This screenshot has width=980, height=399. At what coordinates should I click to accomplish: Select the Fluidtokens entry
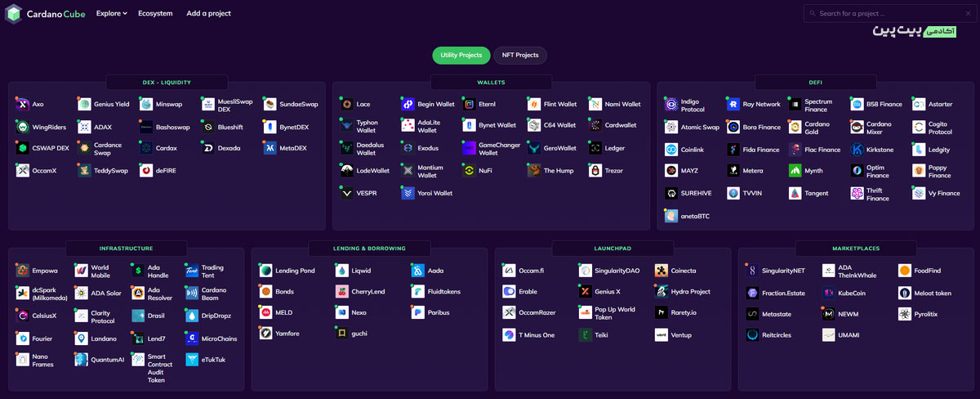pos(435,291)
